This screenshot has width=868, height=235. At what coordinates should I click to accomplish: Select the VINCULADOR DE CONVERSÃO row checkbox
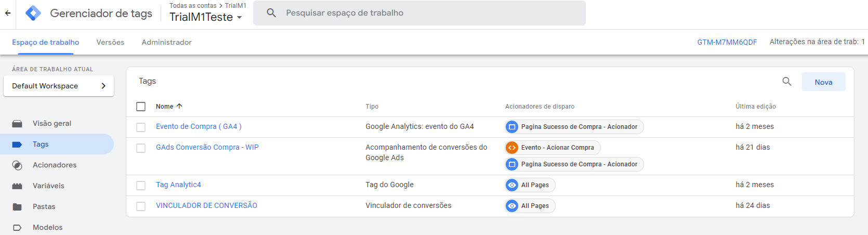coord(141,206)
